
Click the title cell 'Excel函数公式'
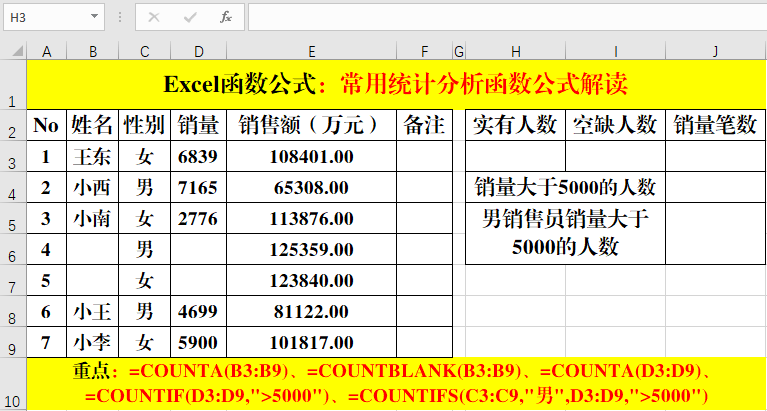click(x=396, y=85)
